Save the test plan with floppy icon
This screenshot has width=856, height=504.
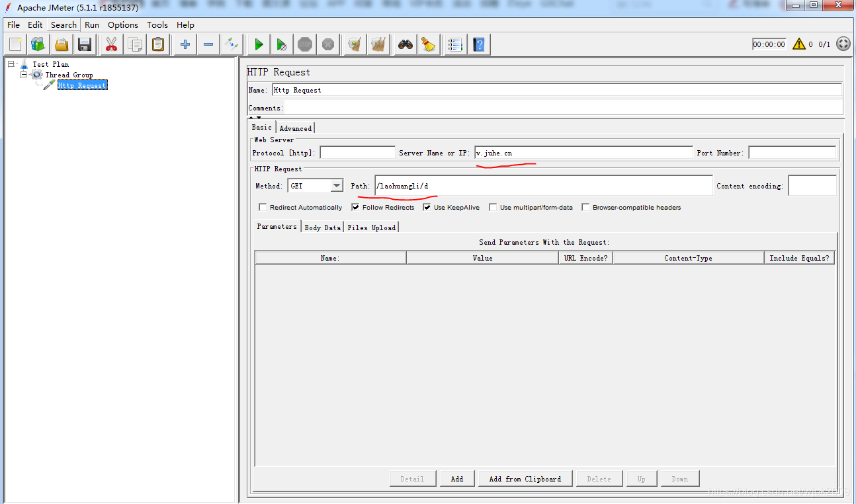point(85,44)
